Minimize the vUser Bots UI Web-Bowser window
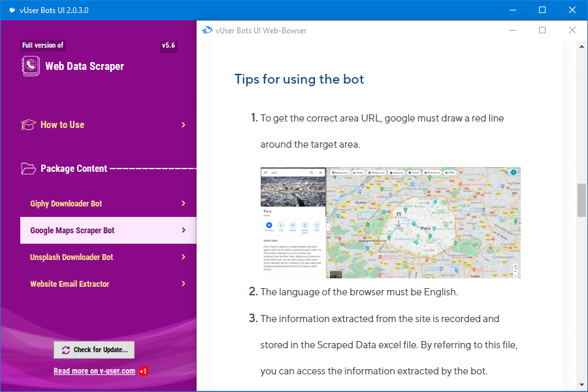The width and height of the screenshot is (588, 392). tap(513, 31)
